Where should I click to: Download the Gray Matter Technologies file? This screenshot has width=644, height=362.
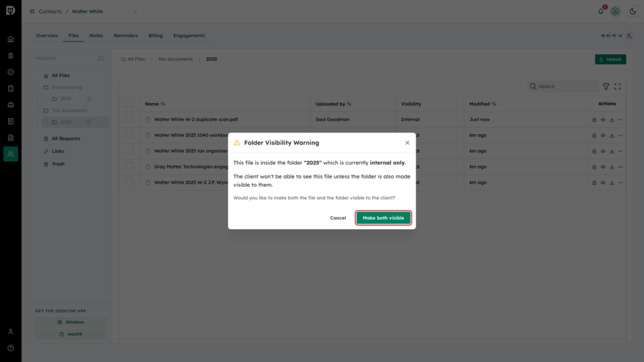click(x=611, y=167)
